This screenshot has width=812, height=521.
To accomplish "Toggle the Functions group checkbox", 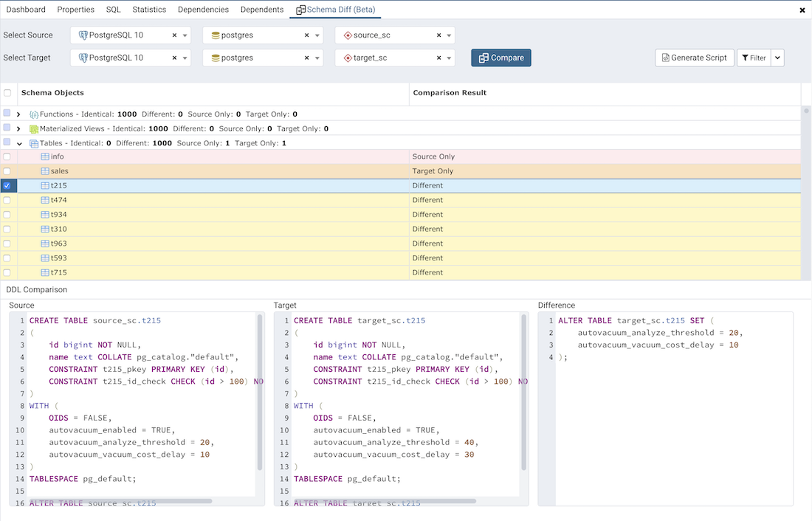I will click(x=7, y=113).
